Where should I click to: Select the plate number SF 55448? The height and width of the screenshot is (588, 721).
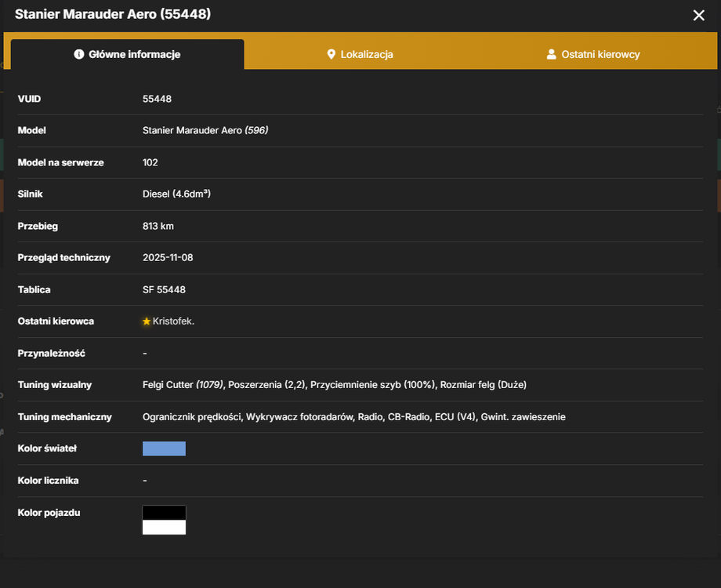coord(164,289)
